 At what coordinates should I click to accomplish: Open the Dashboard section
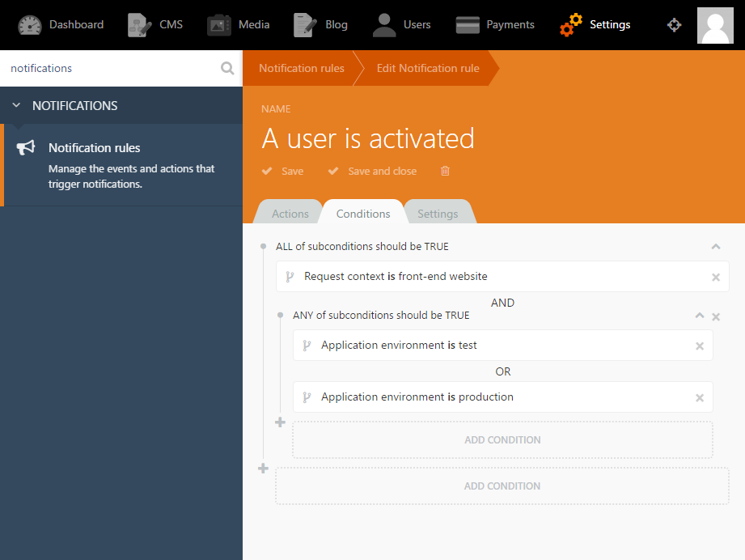tap(61, 25)
